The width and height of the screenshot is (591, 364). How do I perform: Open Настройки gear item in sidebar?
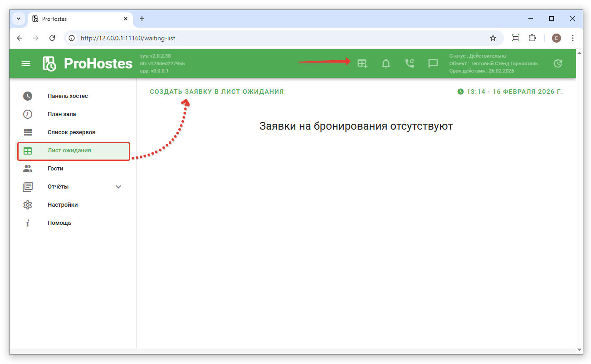click(63, 205)
